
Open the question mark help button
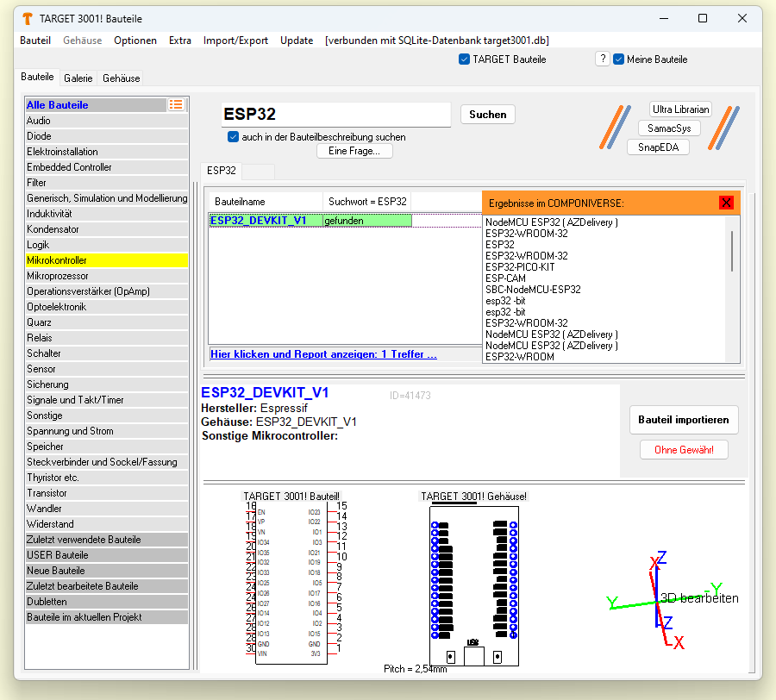603,59
